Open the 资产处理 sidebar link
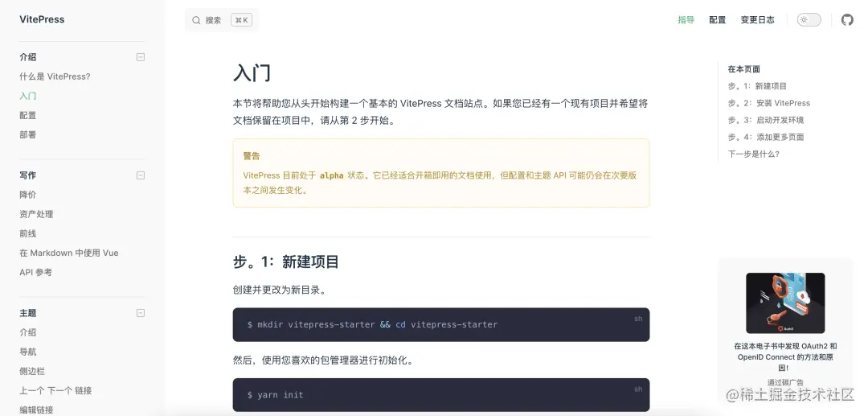Viewport: 868px width, 416px height. click(x=36, y=214)
